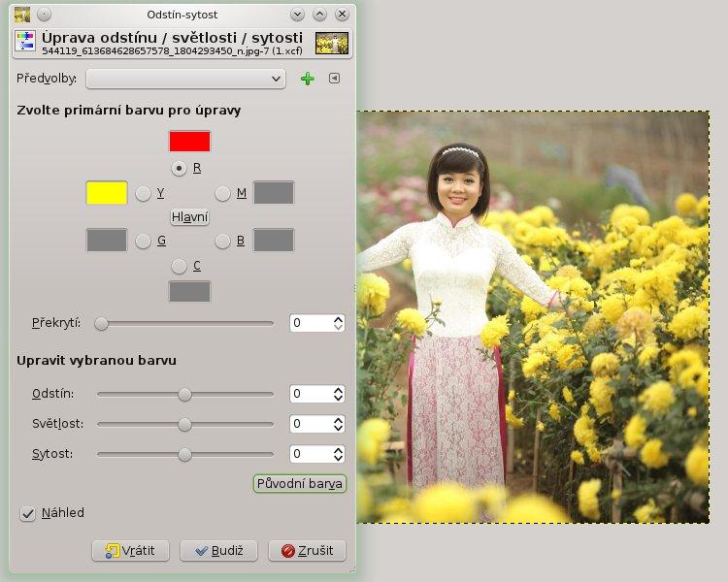Click the photo of the woman in the canvas

point(533,317)
